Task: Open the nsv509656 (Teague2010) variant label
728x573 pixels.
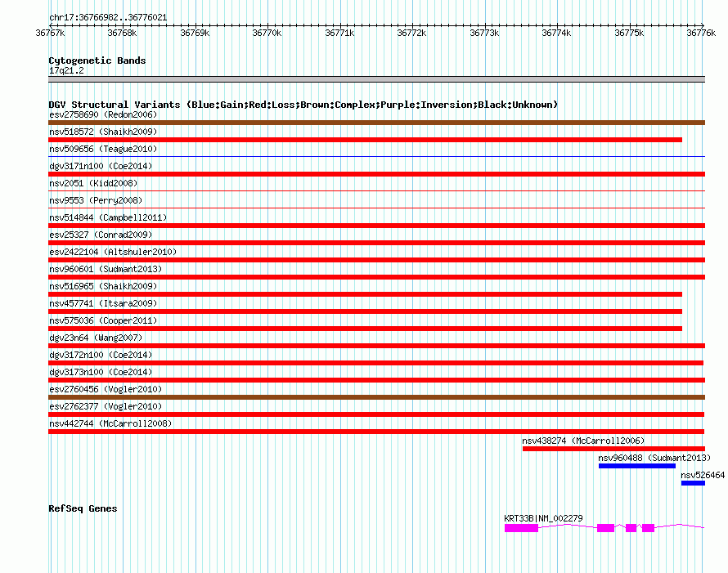Action: [x=103, y=149]
